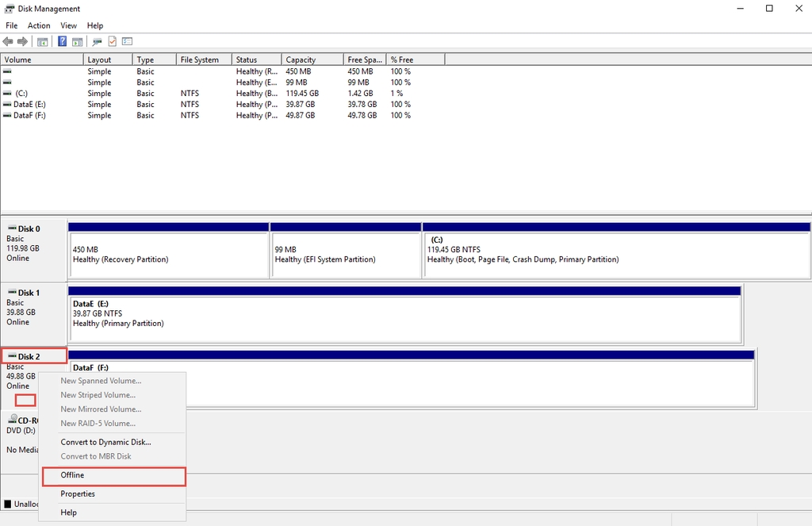Select Offline from the context menu
This screenshot has width=812, height=526.
[112, 475]
